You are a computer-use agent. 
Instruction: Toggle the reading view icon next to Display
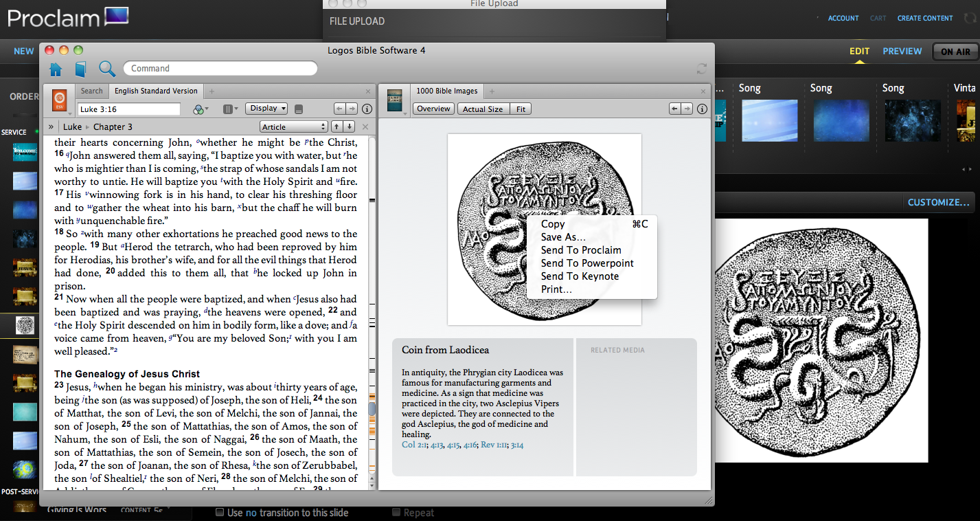click(298, 109)
